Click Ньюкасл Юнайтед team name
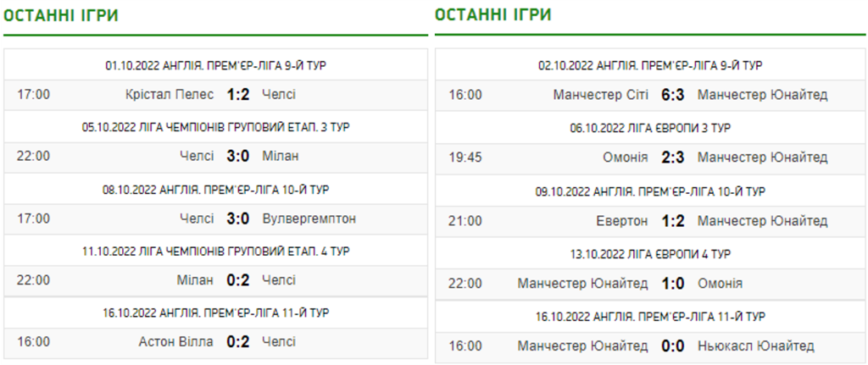Image resolution: width=868 pixels, height=365 pixels. (x=756, y=346)
